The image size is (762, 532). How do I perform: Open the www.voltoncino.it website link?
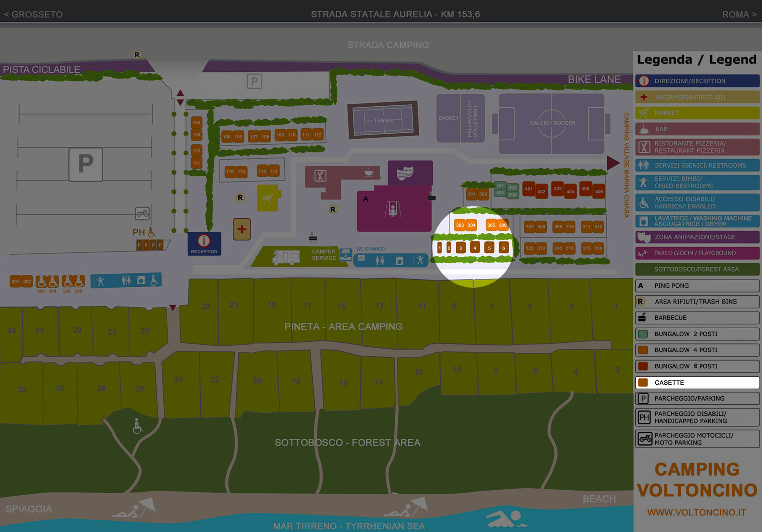[x=696, y=512]
